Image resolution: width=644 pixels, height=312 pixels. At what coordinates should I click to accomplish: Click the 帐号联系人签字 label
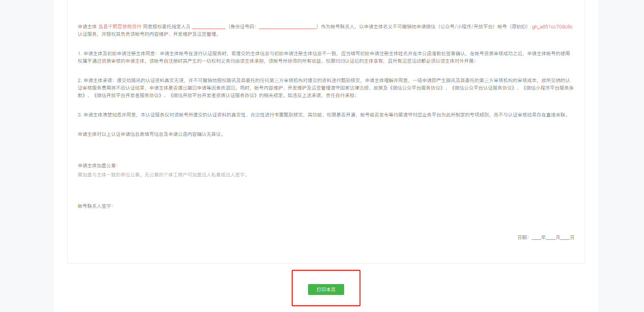95,206
